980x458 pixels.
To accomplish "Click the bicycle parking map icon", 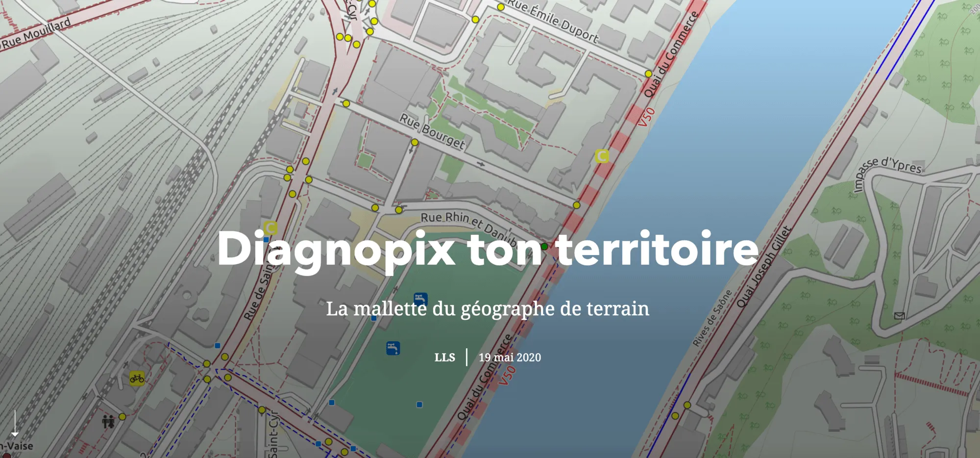I will point(137,378).
